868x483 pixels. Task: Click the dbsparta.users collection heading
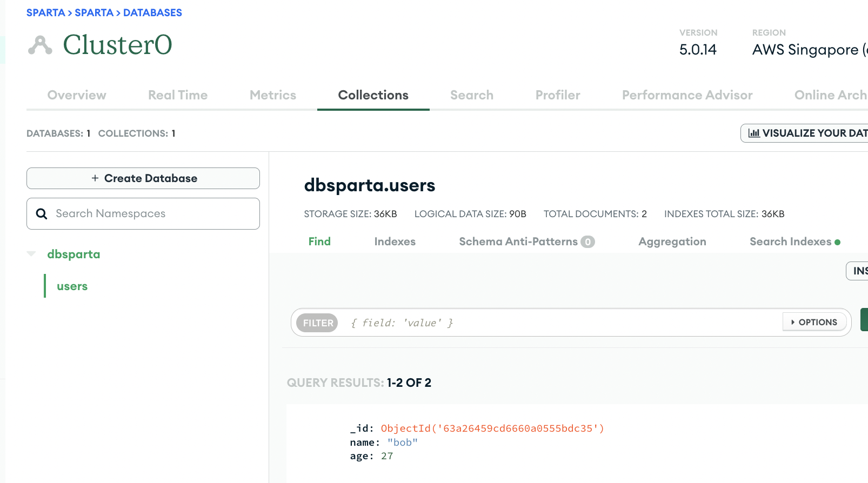click(370, 185)
